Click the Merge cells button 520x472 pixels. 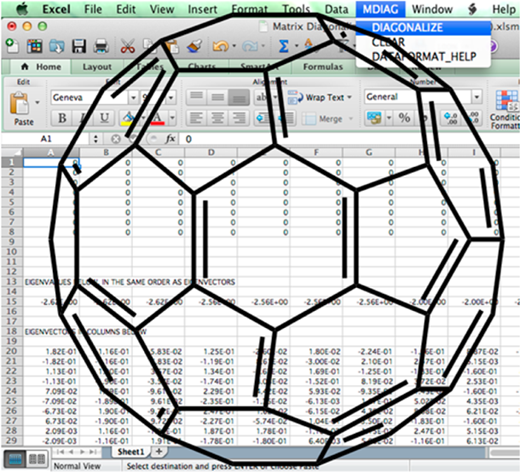pos(328,119)
